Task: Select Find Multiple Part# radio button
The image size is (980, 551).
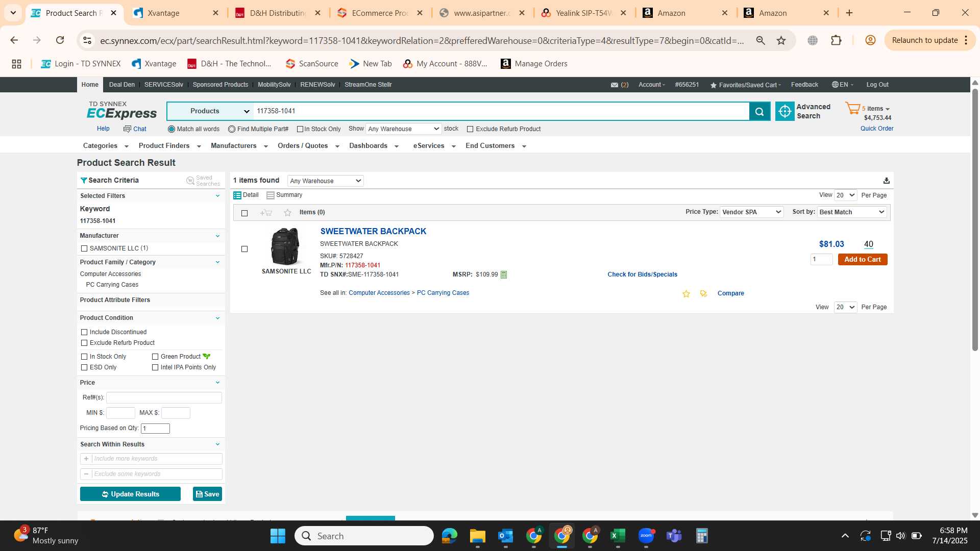Action: point(232,130)
